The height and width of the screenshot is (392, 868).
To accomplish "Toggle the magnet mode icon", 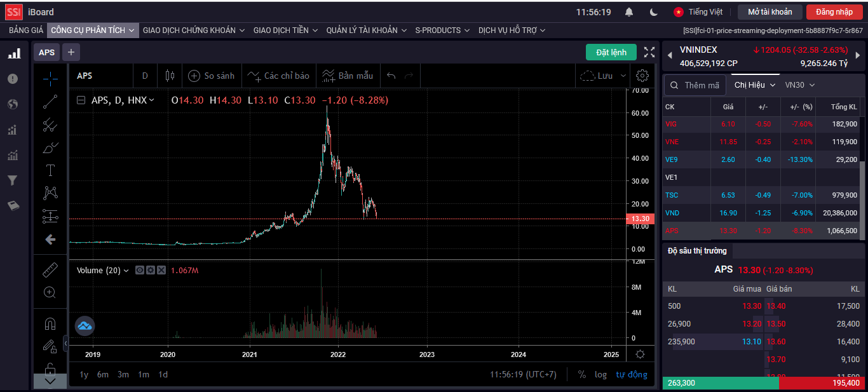I will (x=50, y=324).
